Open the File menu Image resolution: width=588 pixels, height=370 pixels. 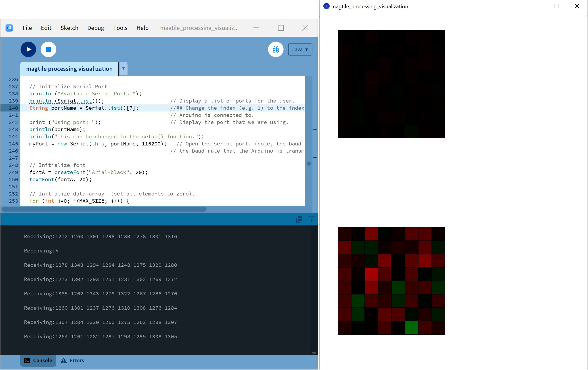click(x=27, y=28)
